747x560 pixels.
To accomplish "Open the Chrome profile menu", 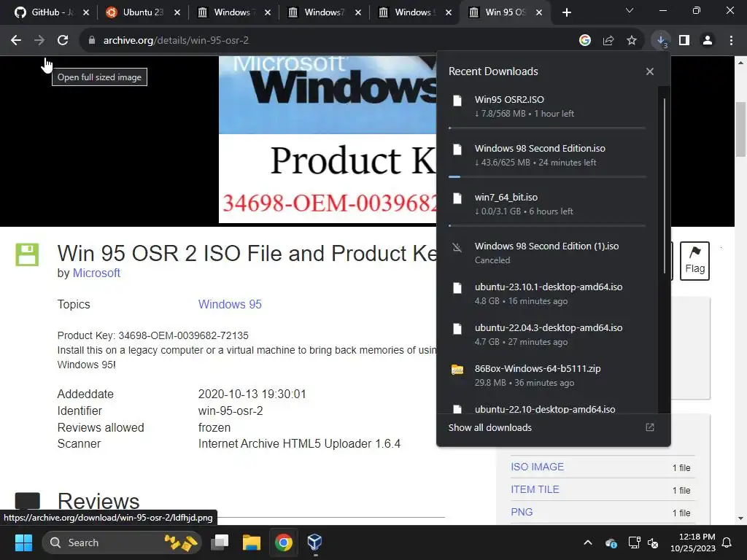I will (x=708, y=41).
